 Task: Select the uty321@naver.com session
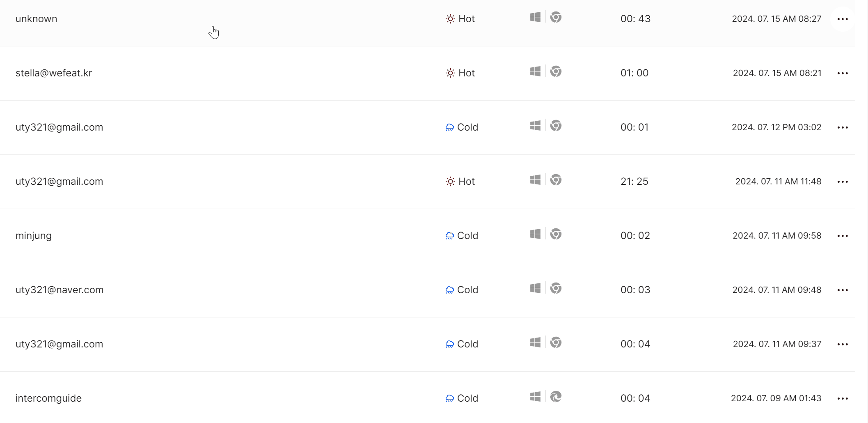(60, 290)
